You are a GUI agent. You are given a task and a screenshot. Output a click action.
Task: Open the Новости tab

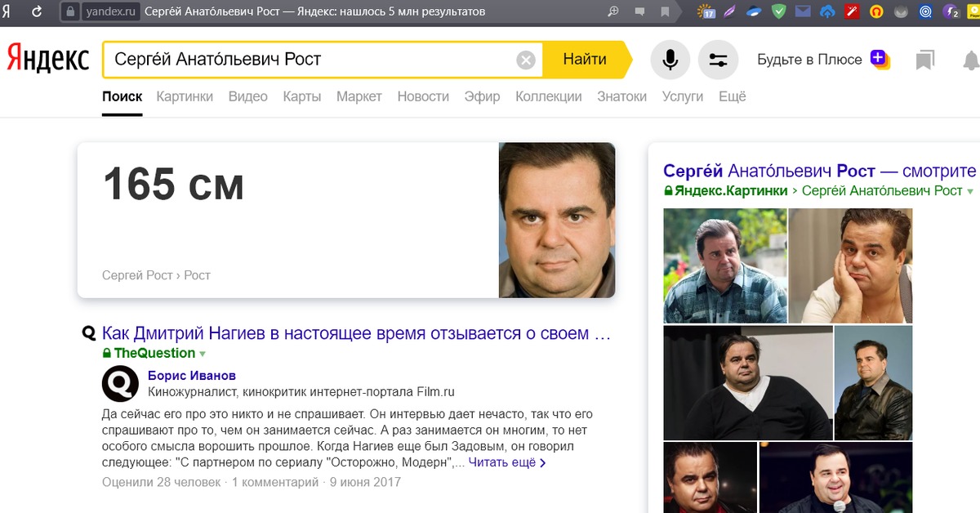pos(423,96)
